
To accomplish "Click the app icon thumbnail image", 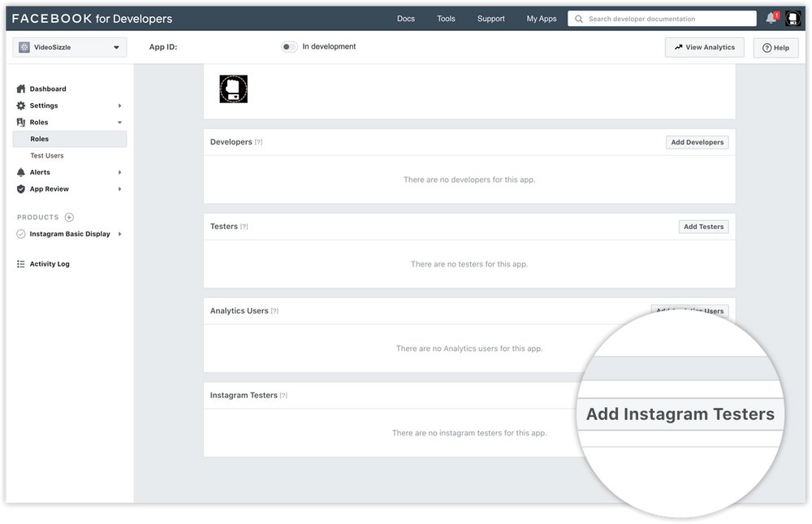I will click(x=234, y=89).
